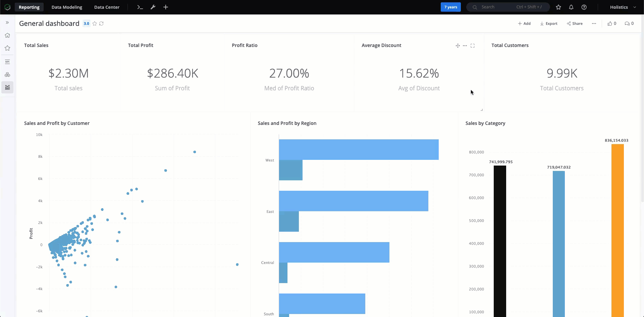Click the West region sales bar
Viewport: 644px width, 317px height.
click(x=359, y=149)
